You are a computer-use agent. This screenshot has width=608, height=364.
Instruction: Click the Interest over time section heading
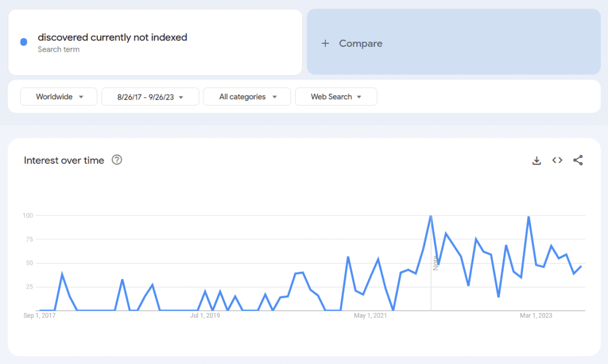[65, 160]
